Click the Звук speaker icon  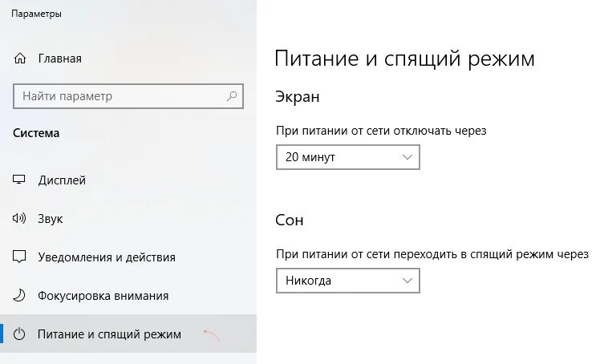click(x=21, y=218)
